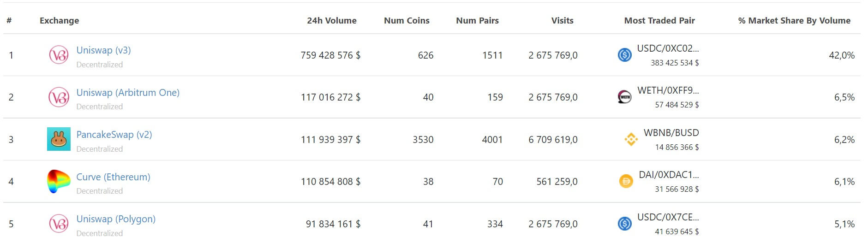Click the Uniswap (Polygon) logo icon
This screenshot has width=868, height=243.
pyautogui.click(x=59, y=224)
